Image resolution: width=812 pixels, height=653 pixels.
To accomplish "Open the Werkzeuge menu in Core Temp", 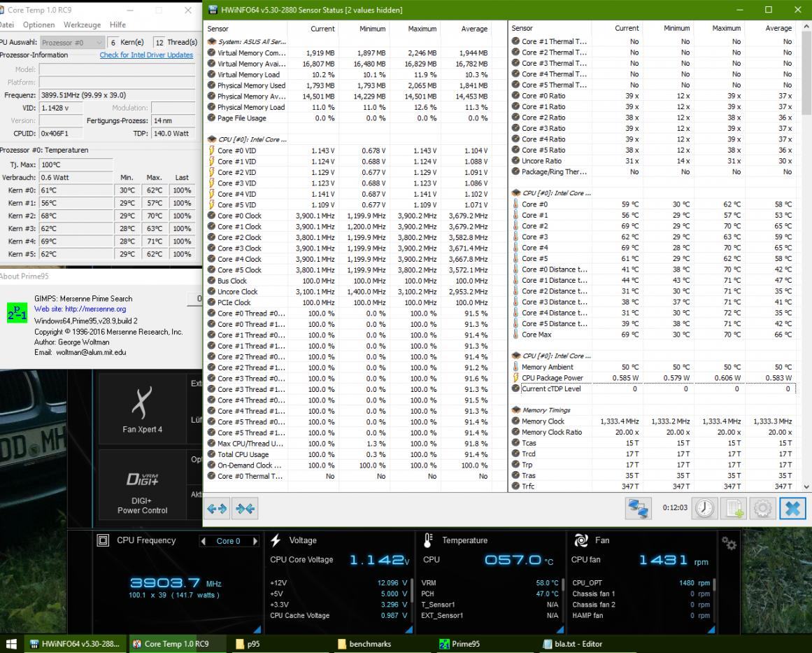I will tap(83, 25).
